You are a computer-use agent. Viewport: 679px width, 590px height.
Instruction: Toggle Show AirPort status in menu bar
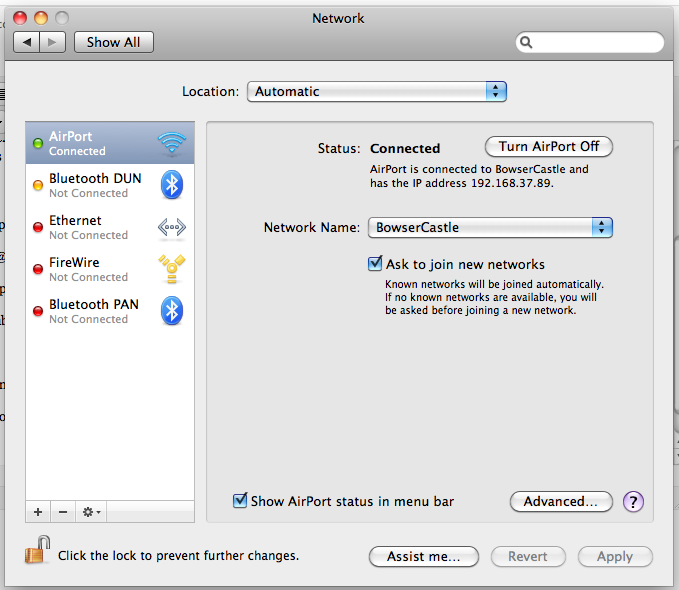pyautogui.click(x=240, y=500)
